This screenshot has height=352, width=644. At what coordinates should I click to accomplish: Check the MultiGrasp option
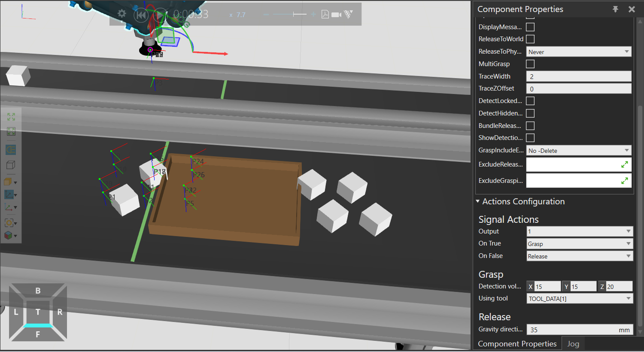click(x=530, y=64)
